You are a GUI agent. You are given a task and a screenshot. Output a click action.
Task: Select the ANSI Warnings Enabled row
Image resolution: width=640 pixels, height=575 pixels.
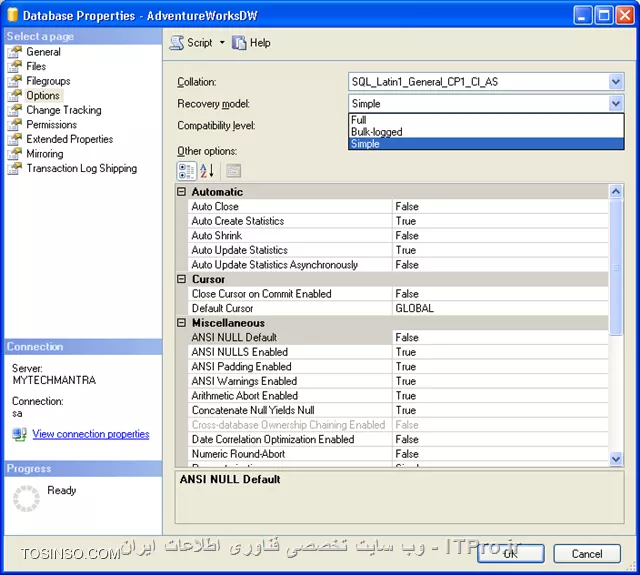click(x=398, y=381)
